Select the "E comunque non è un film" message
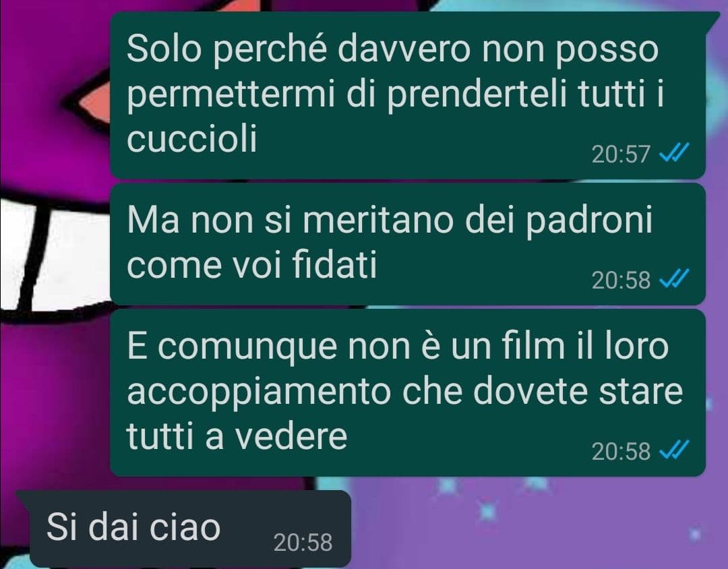The height and width of the screenshot is (569, 728). 408,392
